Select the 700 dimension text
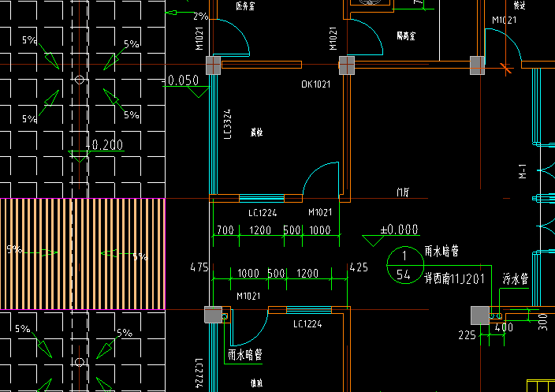The width and height of the screenshot is (555, 392). [225, 230]
